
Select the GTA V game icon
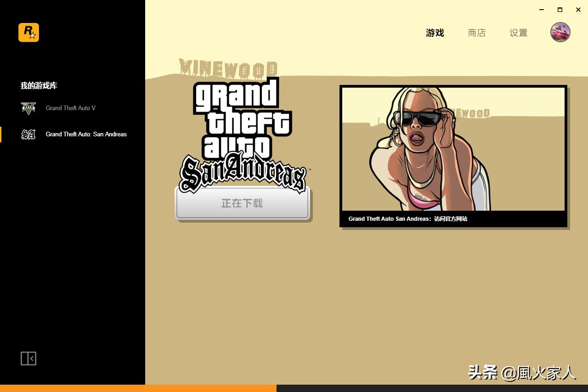(x=28, y=108)
